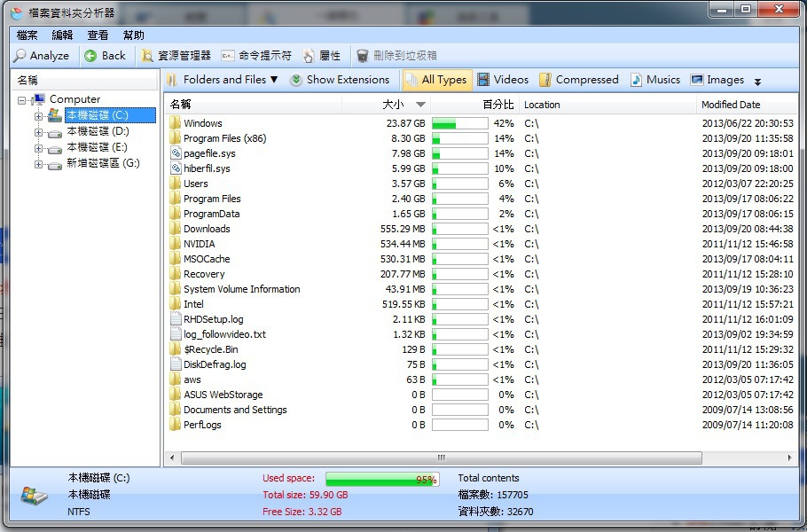
Task: Select the aws folder row
Action: [x=192, y=379]
